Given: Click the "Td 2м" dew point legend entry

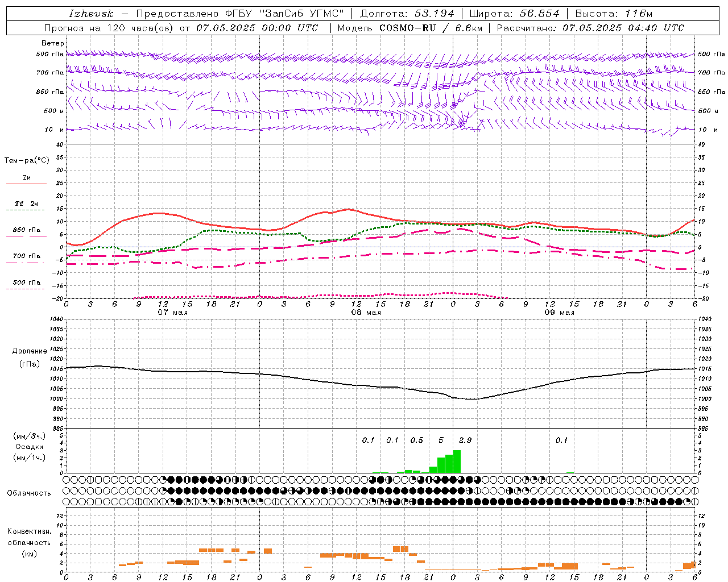Looking at the screenshot, I should coord(27,203).
